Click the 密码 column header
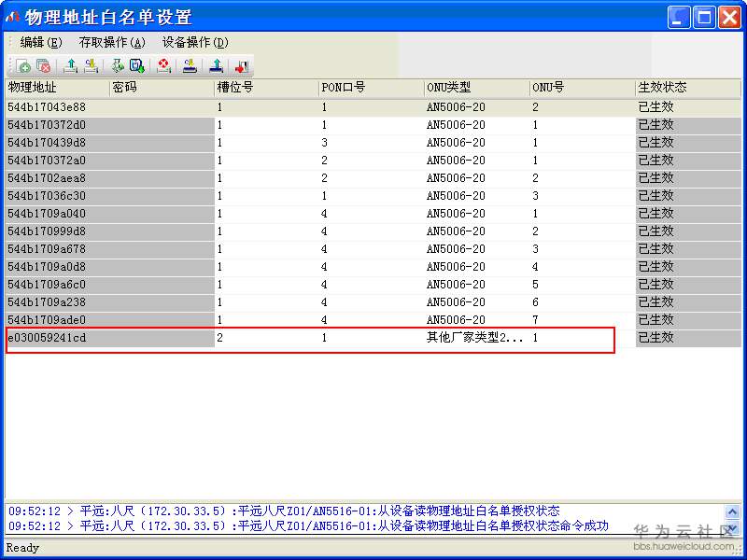Image resolution: width=747 pixels, height=560 pixels. 162,88
